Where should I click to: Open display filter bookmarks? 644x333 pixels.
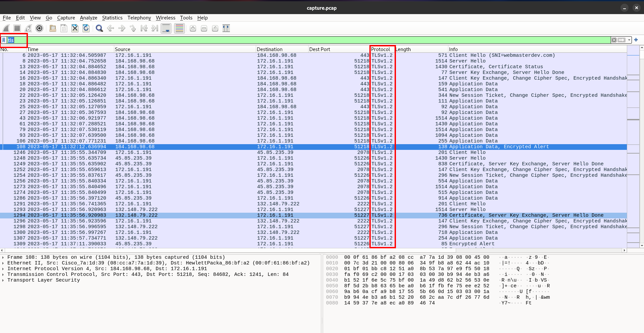tap(4, 40)
